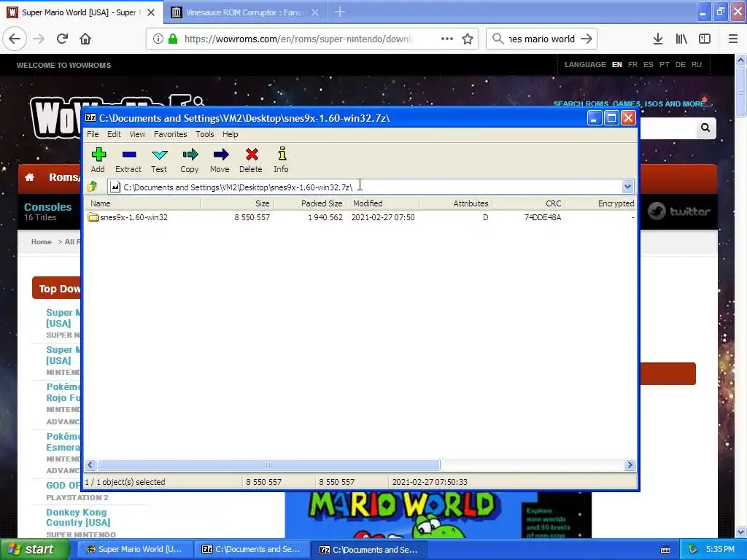Sort by the Size column header

237,203
